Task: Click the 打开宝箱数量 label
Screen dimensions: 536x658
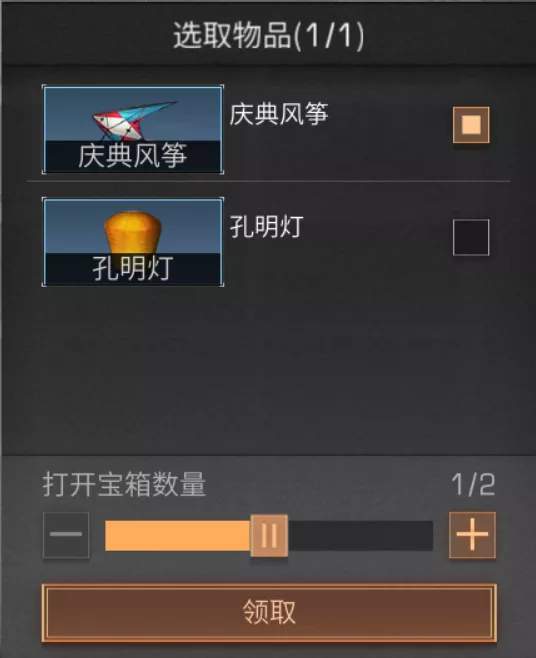Action: pos(124,484)
